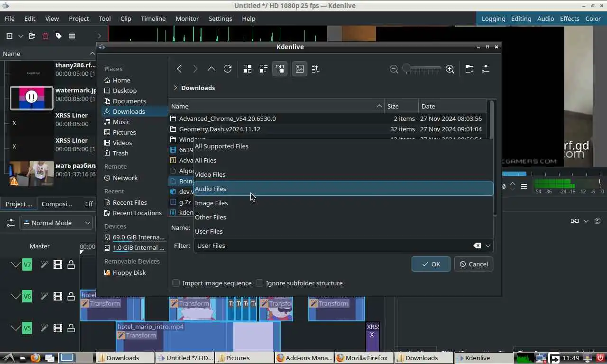This screenshot has width=607, height=364.
Task: Choose Image Files filter option
Action: coord(343,203)
